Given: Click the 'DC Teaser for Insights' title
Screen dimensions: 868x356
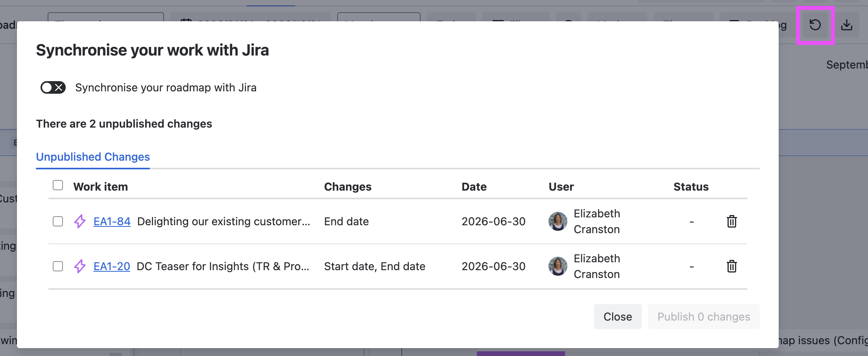Looking at the screenshot, I should coord(223,266).
